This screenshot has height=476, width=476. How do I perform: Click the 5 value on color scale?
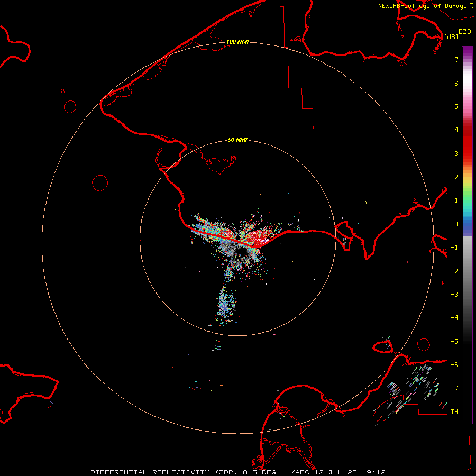click(456, 106)
